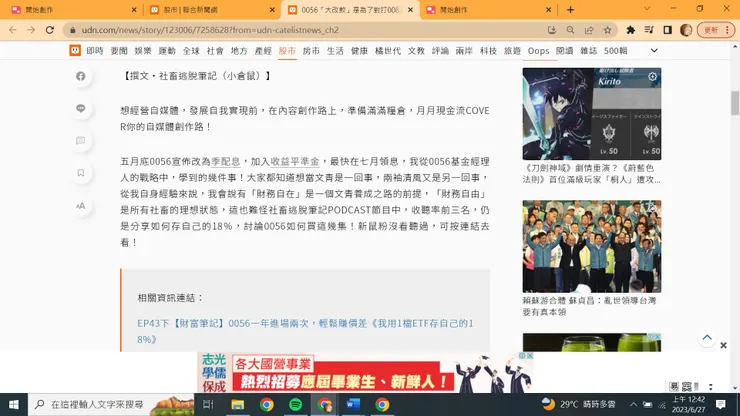Open Word from the taskbar
The image size is (740, 416).
click(x=353, y=405)
